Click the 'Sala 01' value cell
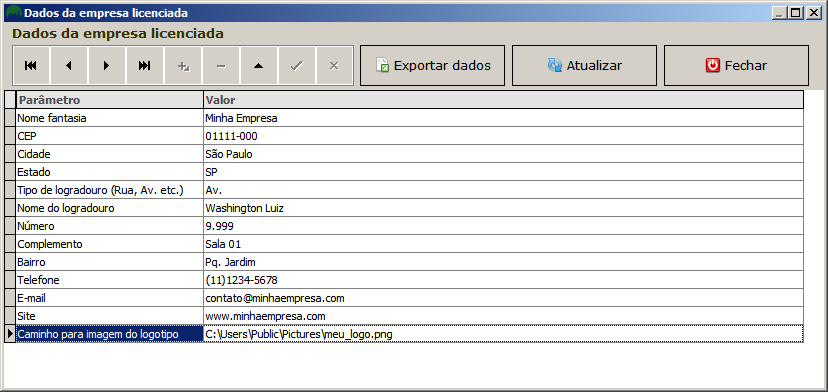This screenshot has width=828, height=392. (504, 244)
